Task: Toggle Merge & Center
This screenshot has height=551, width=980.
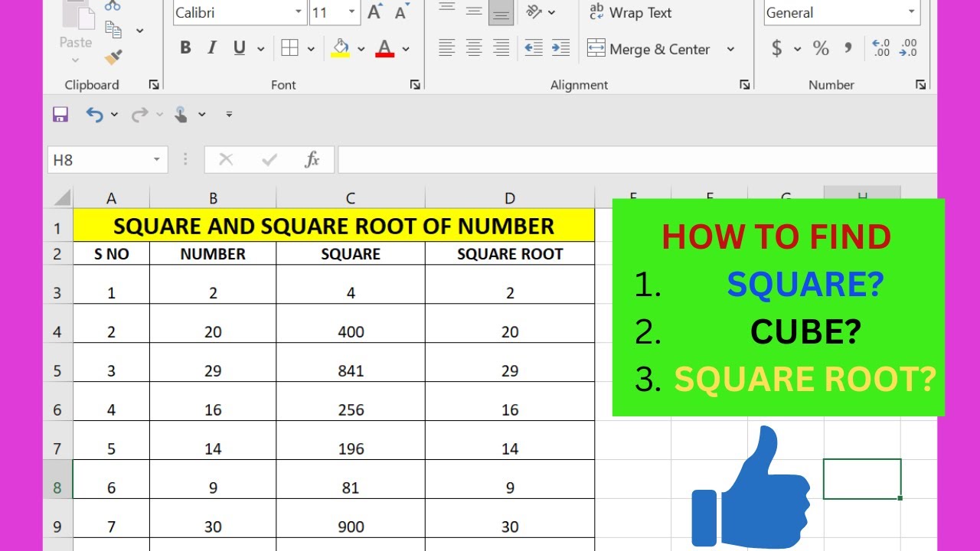Action: pyautogui.click(x=648, y=49)
